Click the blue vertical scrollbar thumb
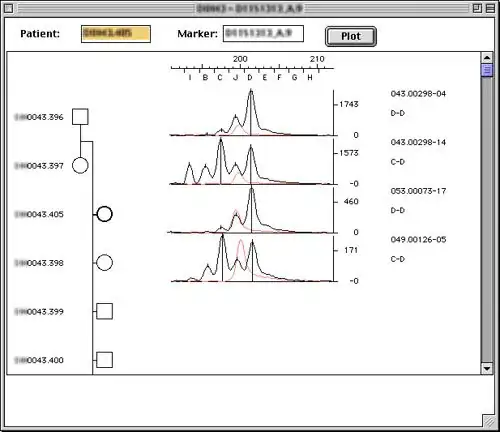This screenshot has height=432, width=500. click(487, 70)
